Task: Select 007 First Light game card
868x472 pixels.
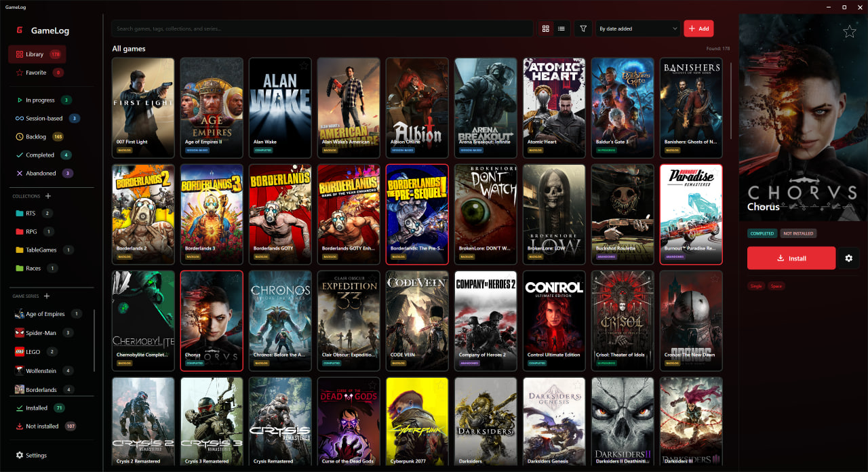Action: click(143, 107)
